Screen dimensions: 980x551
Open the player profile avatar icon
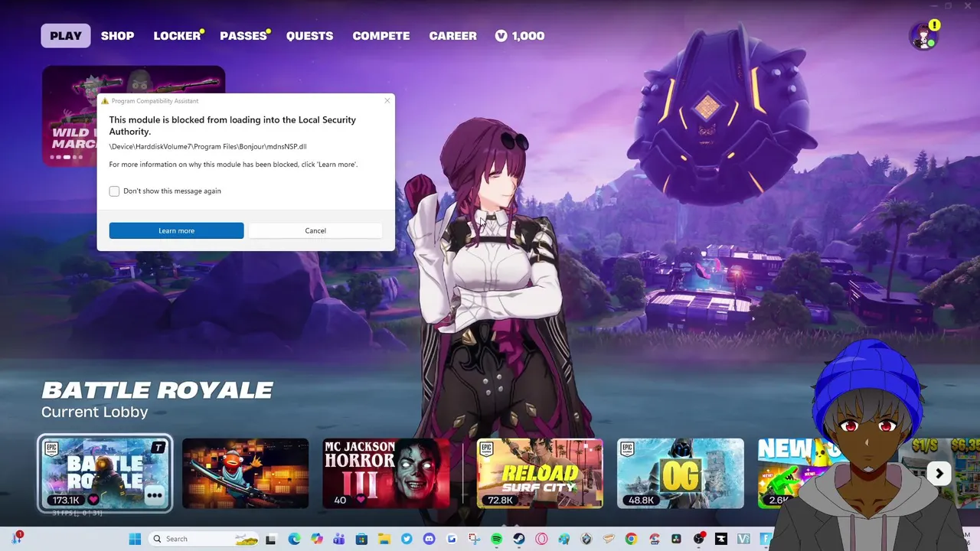pyautogui.click(x=923, y=36)
